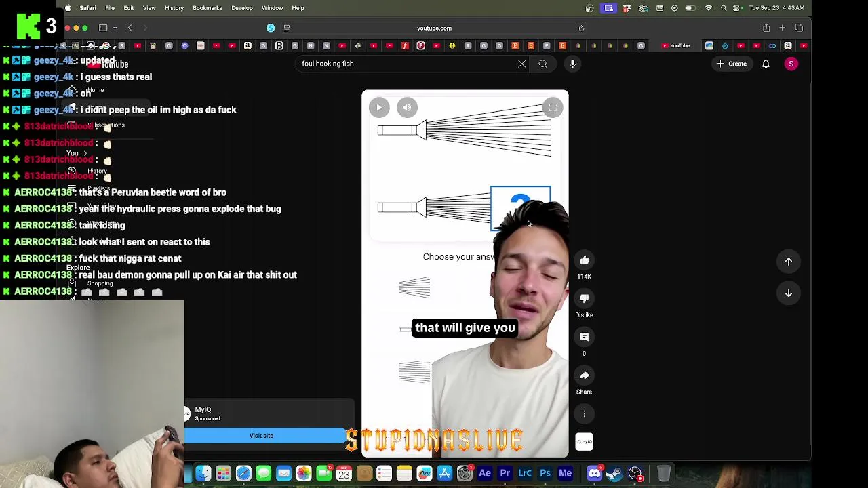
Task: Launch Media Encoder from the Dock
Action: [565, 473]
